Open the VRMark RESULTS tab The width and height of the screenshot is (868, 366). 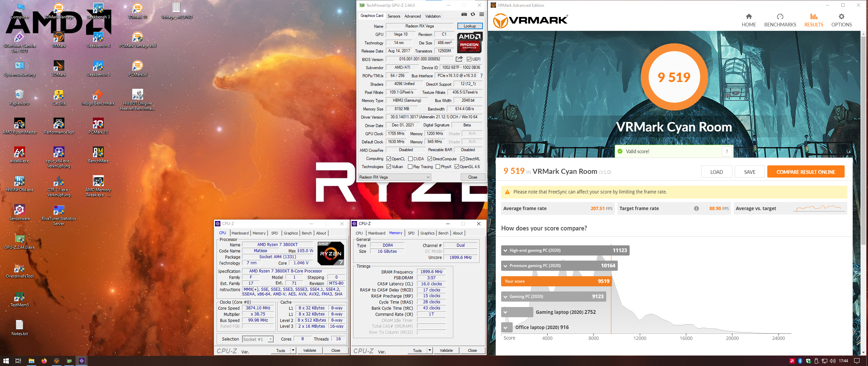pos(814,20)
